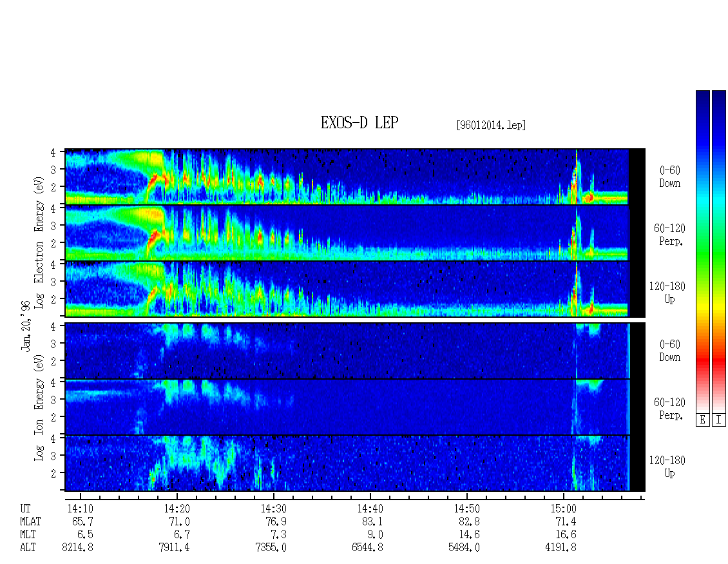Click ALT value 4191.8

click(x=560, y=548)
